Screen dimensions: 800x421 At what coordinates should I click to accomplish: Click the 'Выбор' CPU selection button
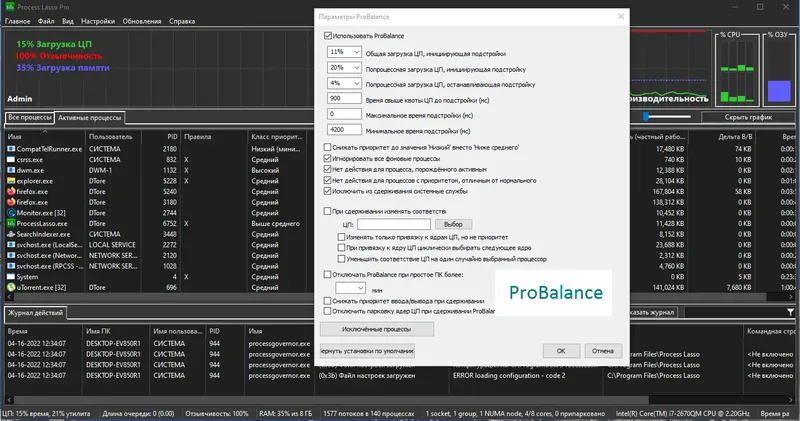pos(453,225)
